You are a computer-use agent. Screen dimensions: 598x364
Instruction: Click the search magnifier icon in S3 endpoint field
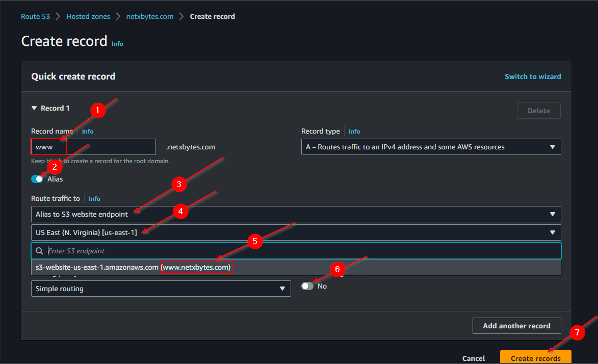coord(39,251)
